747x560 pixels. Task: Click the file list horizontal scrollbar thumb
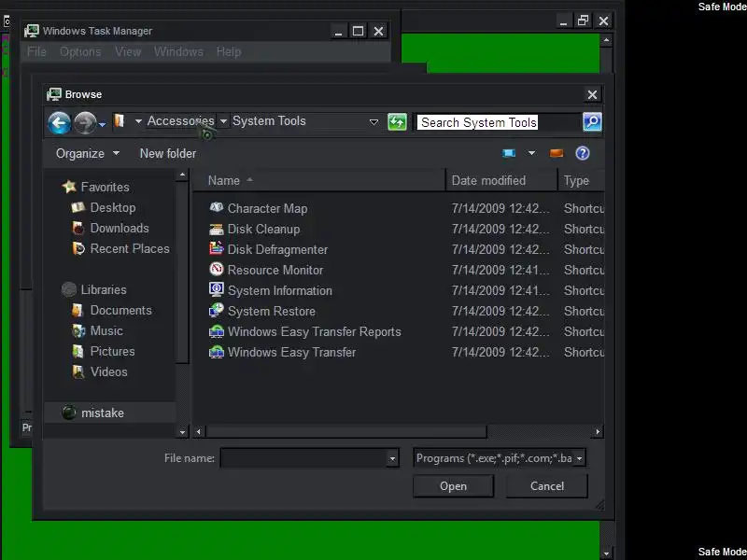point(346,432)
